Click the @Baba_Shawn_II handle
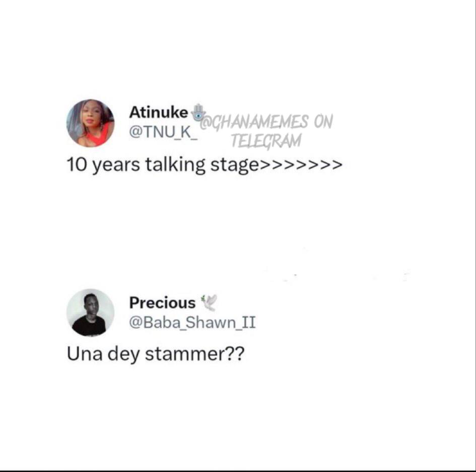The height and width of the screenshot is (472, 476). tap(192, 322)
